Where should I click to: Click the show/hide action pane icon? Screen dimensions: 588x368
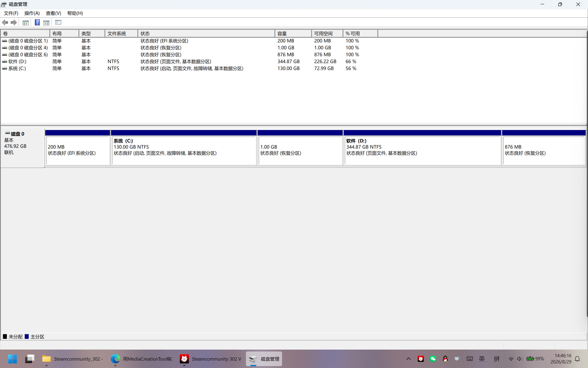[x=46, y=22]
